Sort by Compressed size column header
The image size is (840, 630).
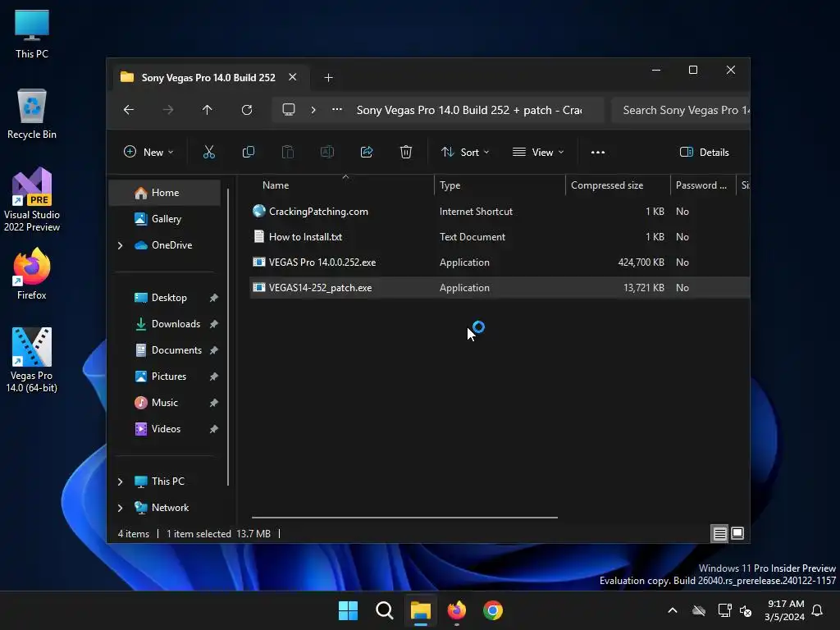(x=618, y=185)
